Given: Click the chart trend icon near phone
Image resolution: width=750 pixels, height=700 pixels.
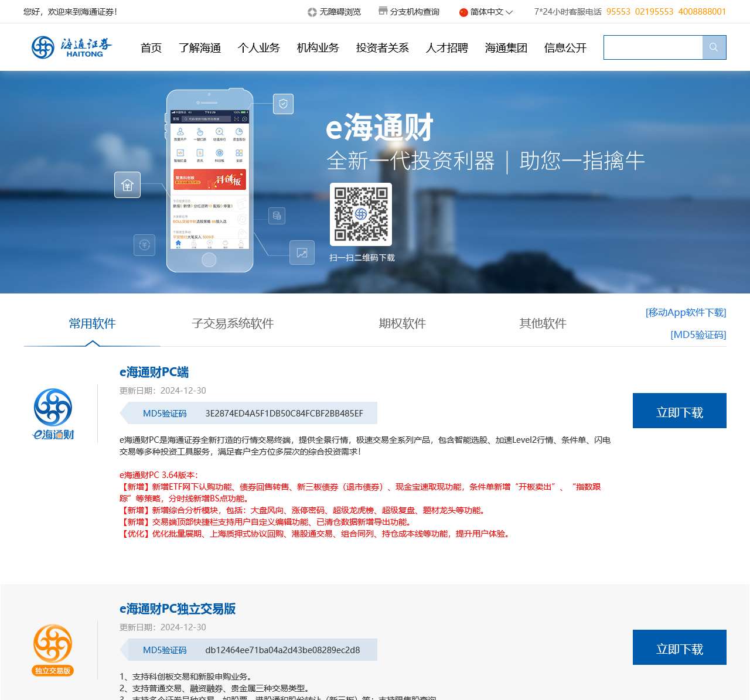Looking at the screenshot, I should tap(302, 253).
